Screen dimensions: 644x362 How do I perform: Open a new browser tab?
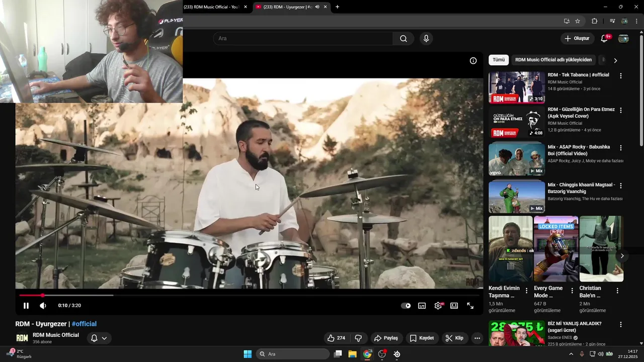click(337, 7)
